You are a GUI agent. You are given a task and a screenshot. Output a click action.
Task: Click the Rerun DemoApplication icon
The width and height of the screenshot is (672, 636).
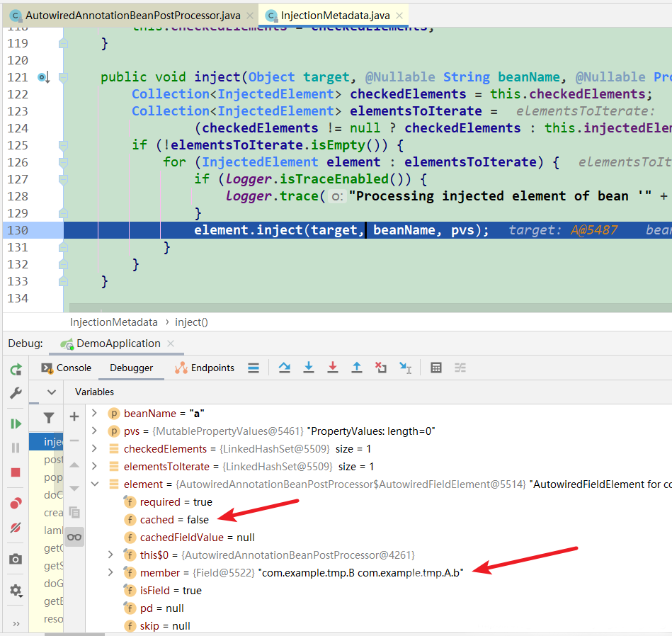pyautogui.click(x=16, y=370)
